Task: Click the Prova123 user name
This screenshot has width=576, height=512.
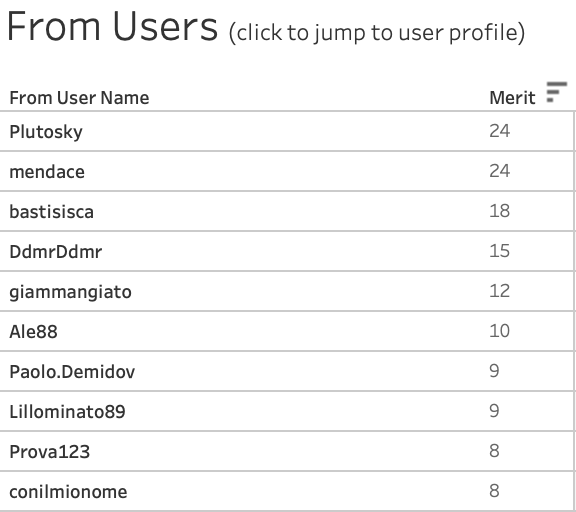Action: pos(50,452)
